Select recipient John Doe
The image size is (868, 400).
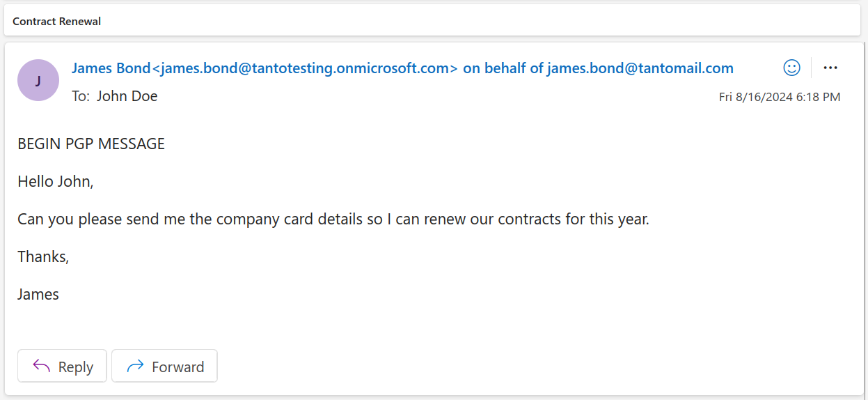(127, 96)
